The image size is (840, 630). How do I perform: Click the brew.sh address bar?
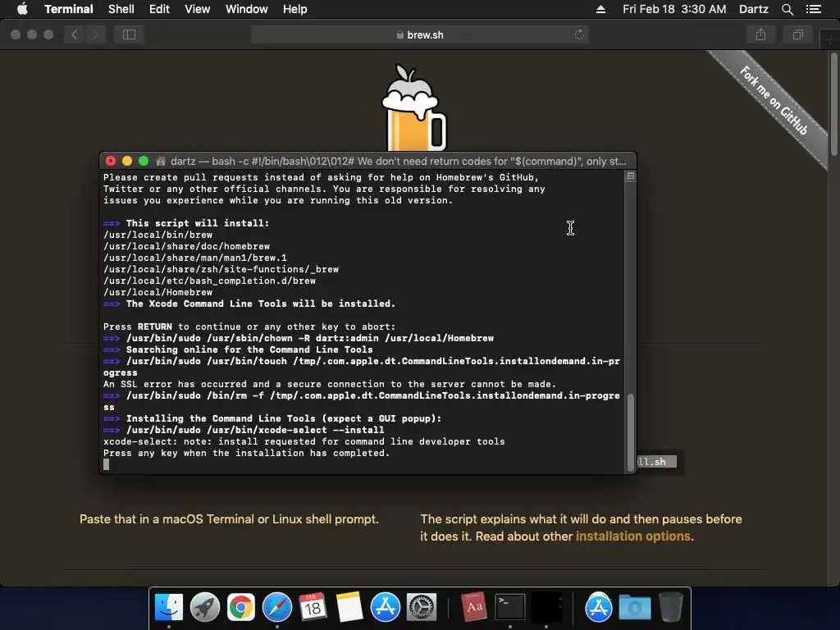pyautogui.click(x=420, y=34)
